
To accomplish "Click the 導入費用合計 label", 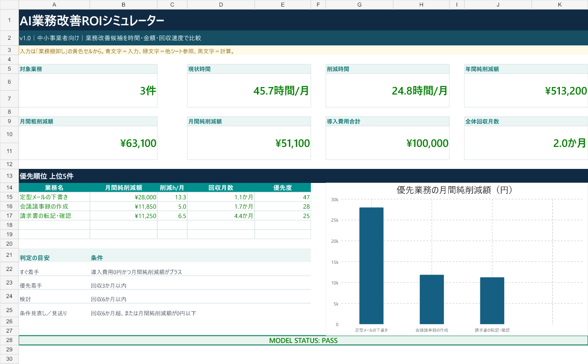I will tap(388, 121).
